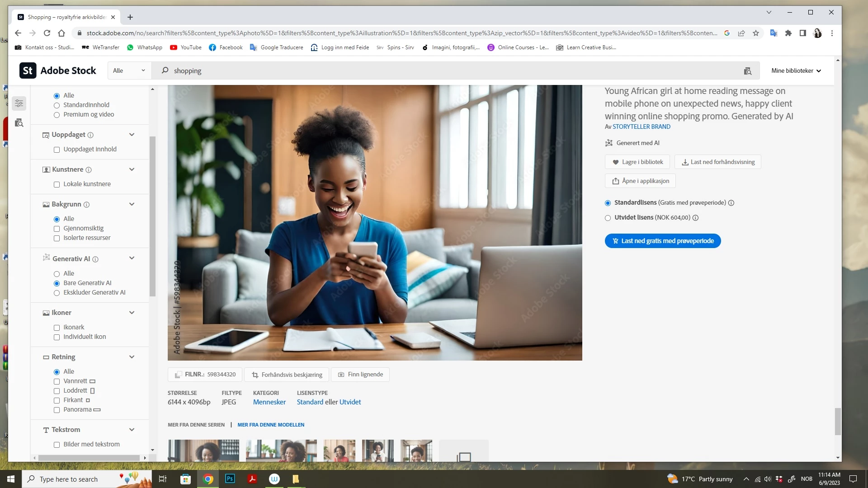Open the browser extensions puzzle icon
Image resolution: width=868 pixels, height=488 pixels.
(x=788, y=33)
